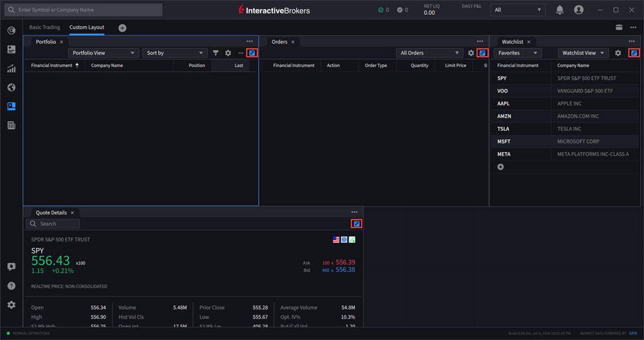Open the Orders panel settings gear

click(471, 53)
